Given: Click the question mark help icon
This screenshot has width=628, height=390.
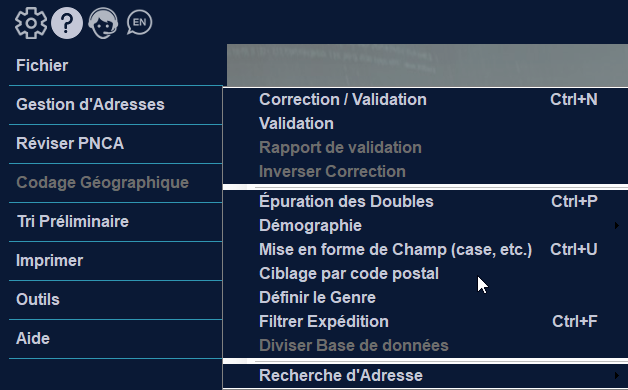Looking at the screenshot, I should (x=67, y=23).
